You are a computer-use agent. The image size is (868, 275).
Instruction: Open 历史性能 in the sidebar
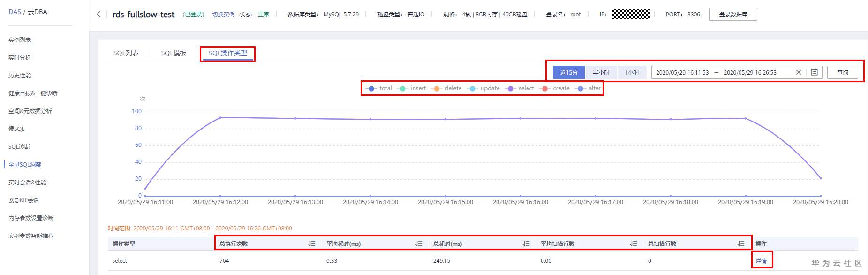(x=20, y=76)
